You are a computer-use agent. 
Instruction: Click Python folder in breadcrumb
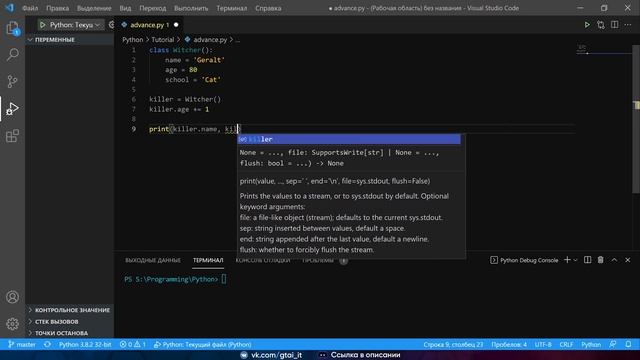pyautogui.click(x=132, y=40)
